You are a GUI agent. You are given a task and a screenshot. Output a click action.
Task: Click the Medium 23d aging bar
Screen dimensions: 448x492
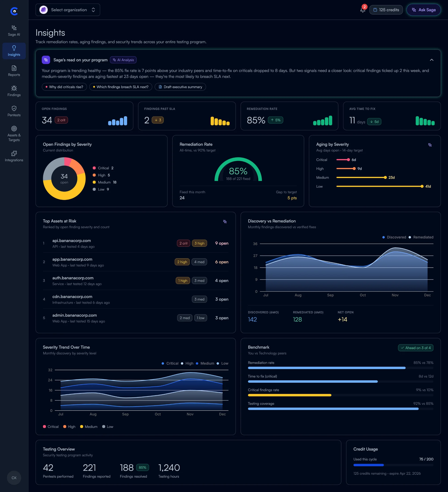(361, 177)
